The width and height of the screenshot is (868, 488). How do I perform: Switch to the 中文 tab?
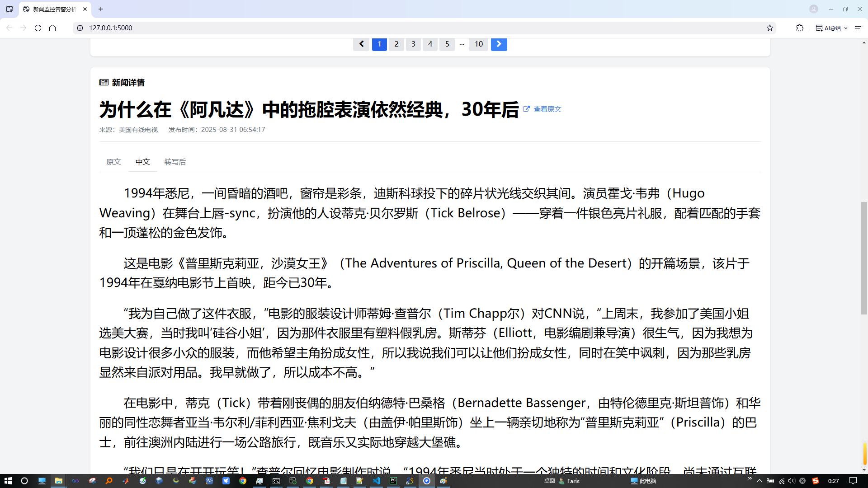tap(142, 162)
